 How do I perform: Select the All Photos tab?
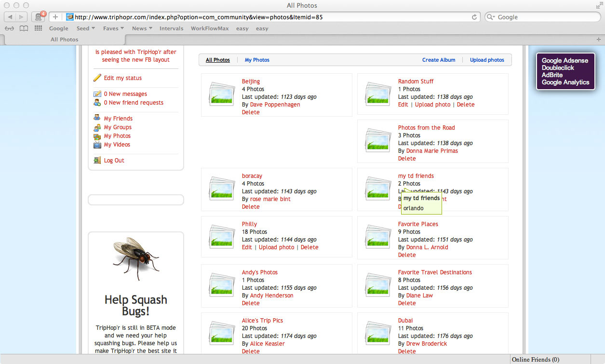tap(218, 60)
